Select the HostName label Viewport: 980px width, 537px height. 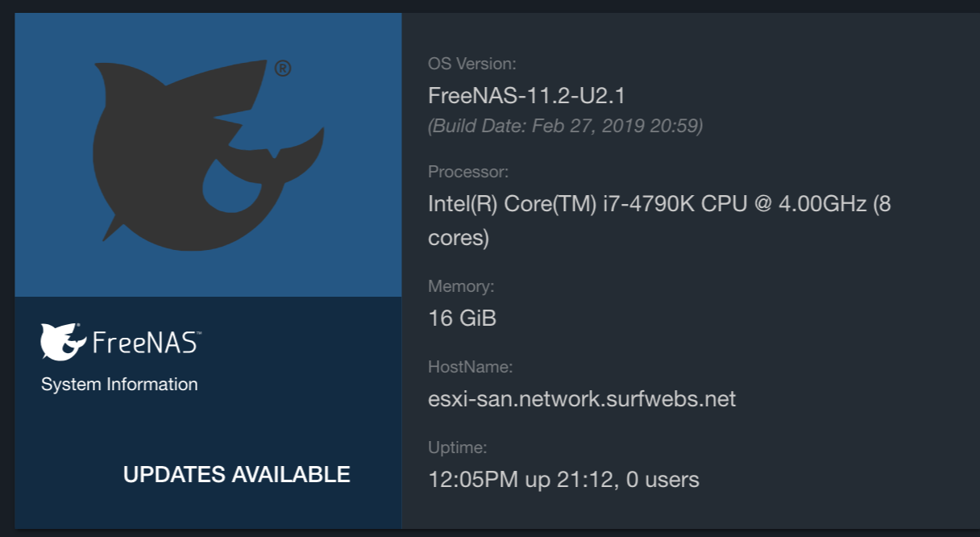tap(471, 367)
